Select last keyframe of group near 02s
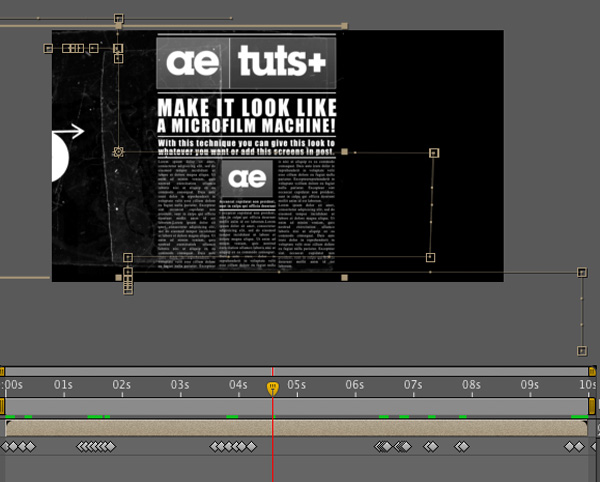The image size is (600, 482). coord(111,446)
